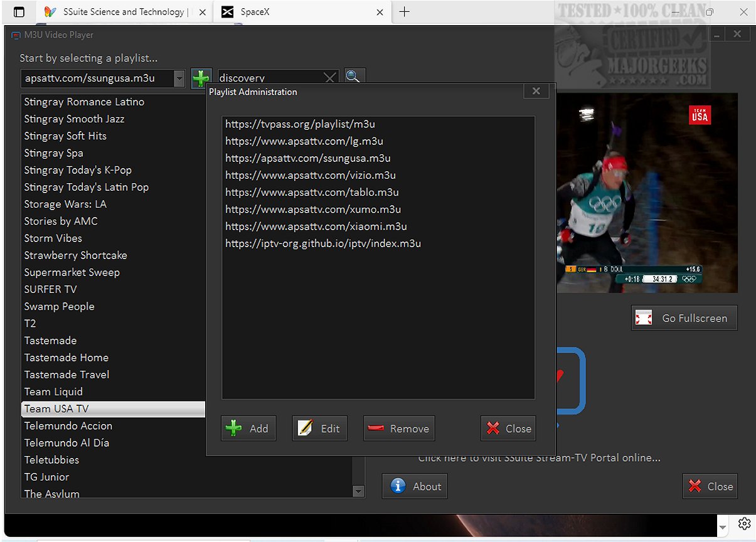This screenshot has width=756, height=542.
Task: Switch to SSuite Science and Technology browser tab
Action: [124, 12]
